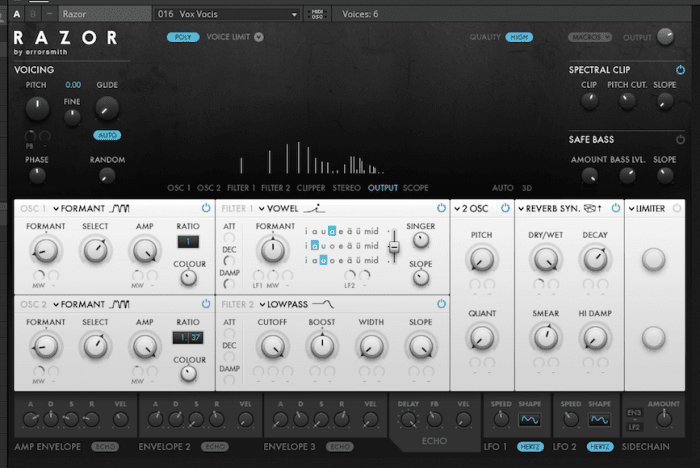Image resolution: width=700 pixels, height=468 pixels.
Task: Show the Stereo spectrum view
Action: click(346, 188)
